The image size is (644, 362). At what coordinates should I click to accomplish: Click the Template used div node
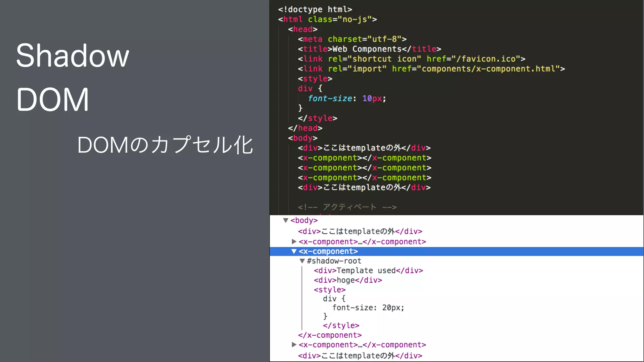[368, 271]
